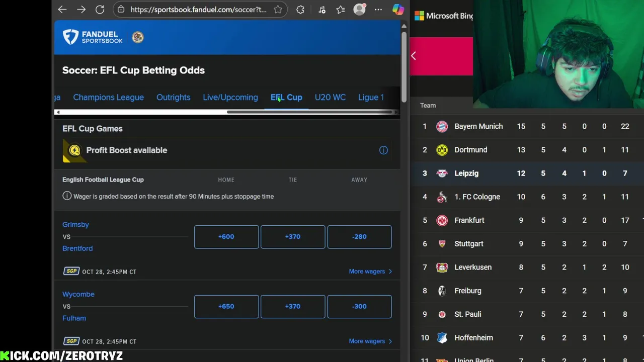
Task: Select the EFL Cup tab
Action: click(286, 98)
